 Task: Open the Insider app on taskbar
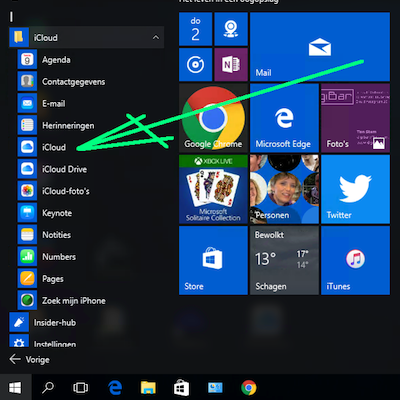pyautogui.click(x=215, y=388)
